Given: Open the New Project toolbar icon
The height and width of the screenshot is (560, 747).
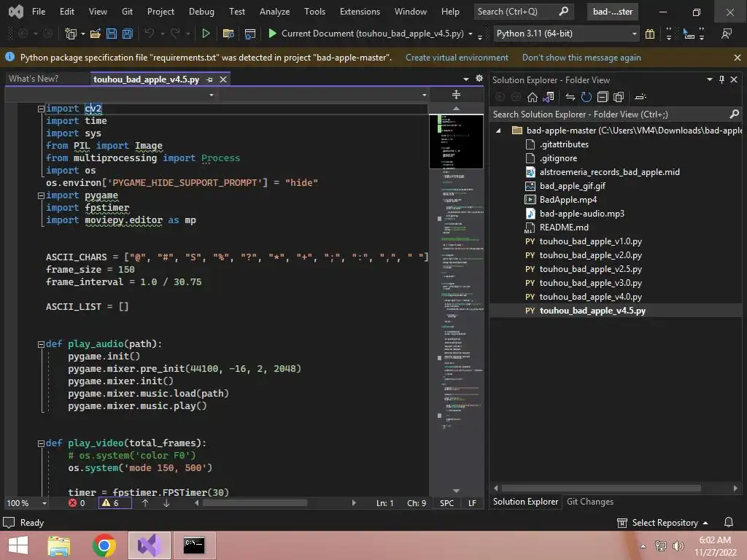Looking at the screenshot, I should pyautogui.click(x=71, y=34).
